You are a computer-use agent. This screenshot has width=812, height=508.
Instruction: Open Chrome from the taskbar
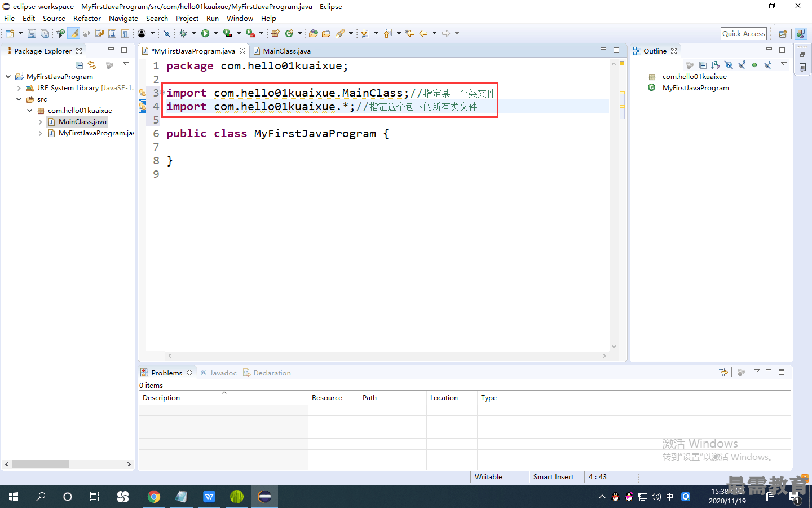pyautogui.click(x=153, y=497)
